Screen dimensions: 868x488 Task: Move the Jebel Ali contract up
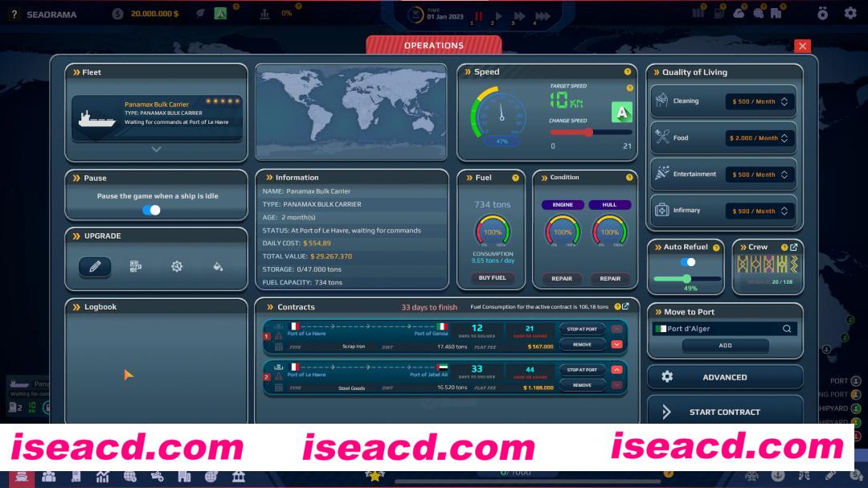click(x=617, y=370)
